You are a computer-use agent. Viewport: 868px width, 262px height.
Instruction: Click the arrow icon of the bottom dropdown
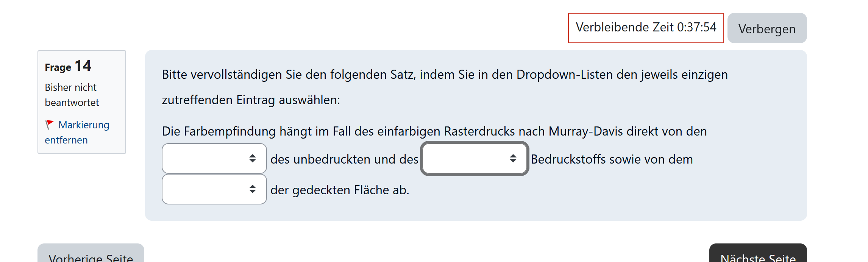click(x=253, y=189)
